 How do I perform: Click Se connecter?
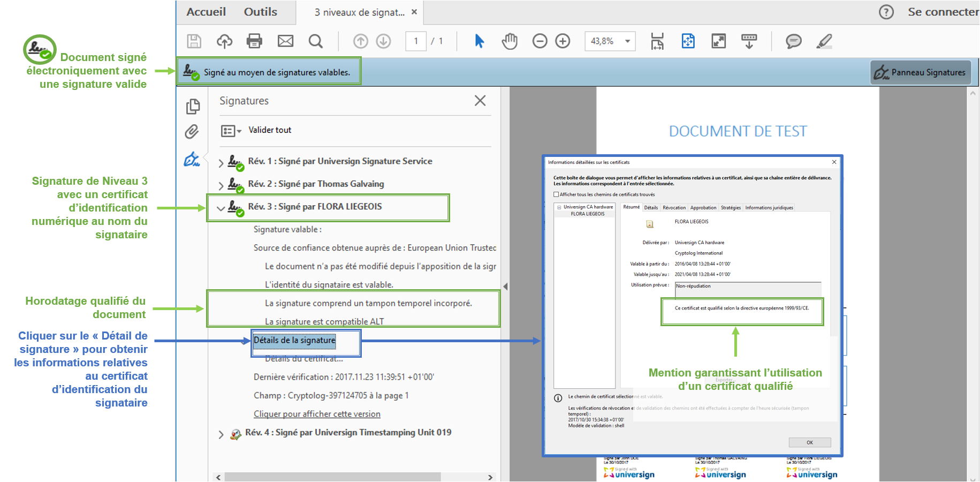943,12
